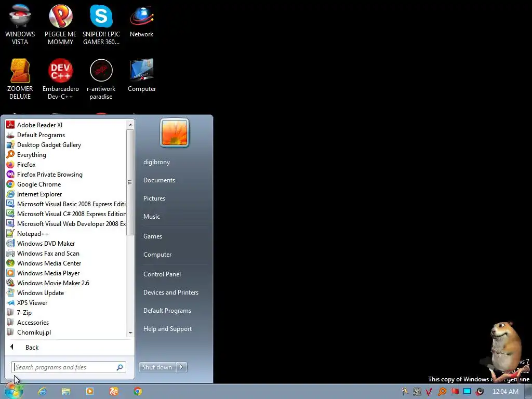Image resolution: width=532 pixels, height=399 pixels.
Task: Select the Computer desktop icon
Action: pos(141,75)
